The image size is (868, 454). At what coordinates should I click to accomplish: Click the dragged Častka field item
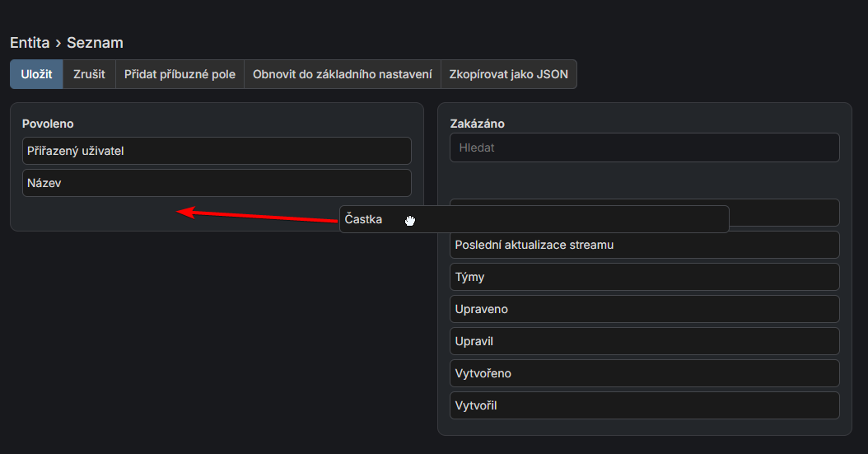[x=534, y=219]
